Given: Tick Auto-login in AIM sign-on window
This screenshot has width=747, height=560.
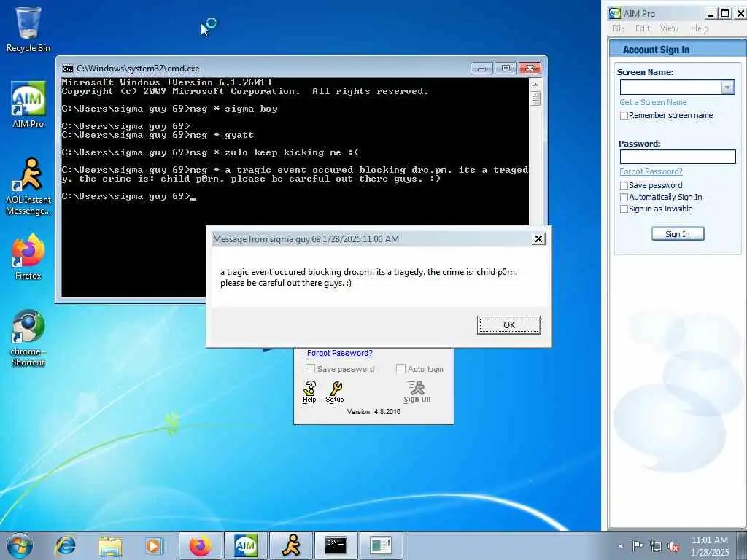Looking at the screenshot, I should [x=400, y=368].
